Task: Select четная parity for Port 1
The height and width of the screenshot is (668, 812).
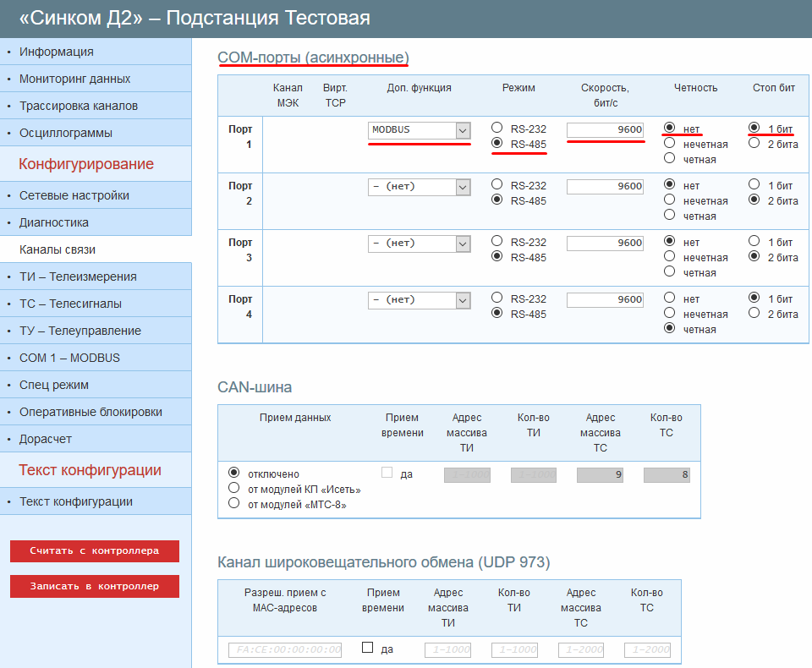Action: click(670, 158)
